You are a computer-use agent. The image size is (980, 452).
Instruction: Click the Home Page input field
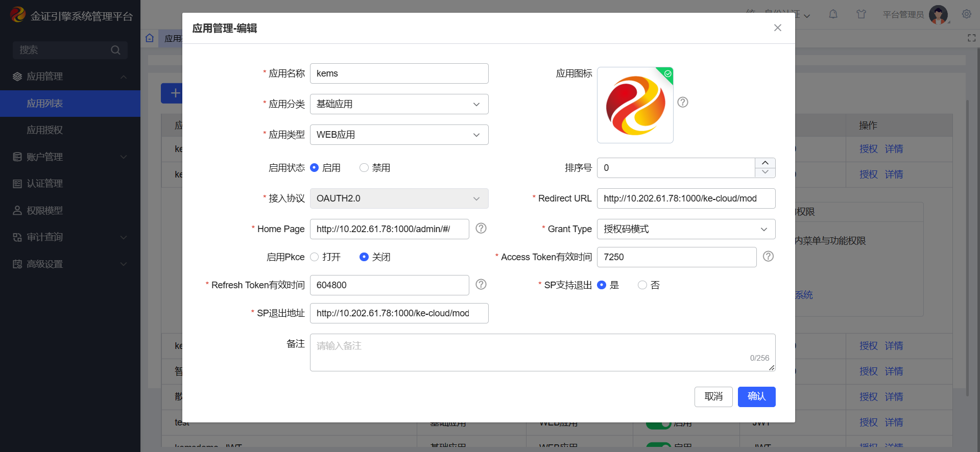pyautogui.click(x=390, y=229)
